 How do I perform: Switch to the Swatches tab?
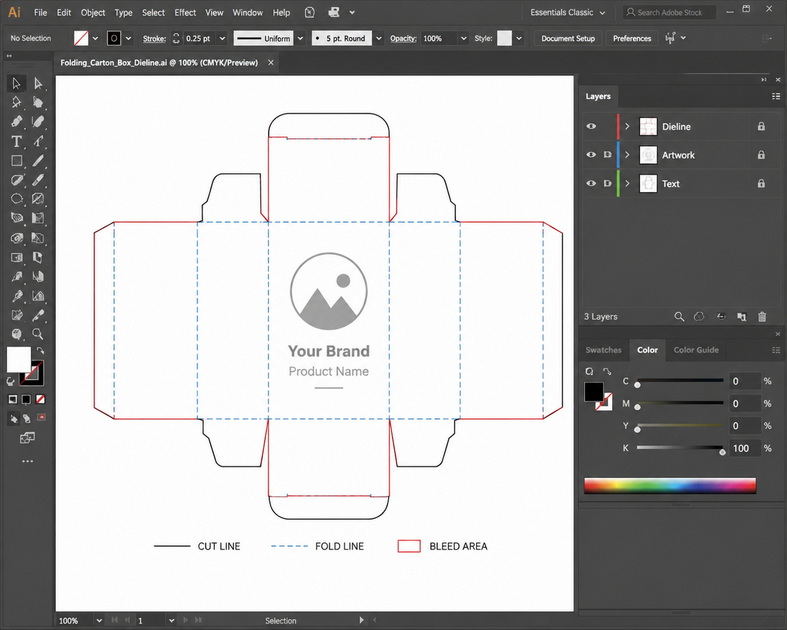pos(603,350)
